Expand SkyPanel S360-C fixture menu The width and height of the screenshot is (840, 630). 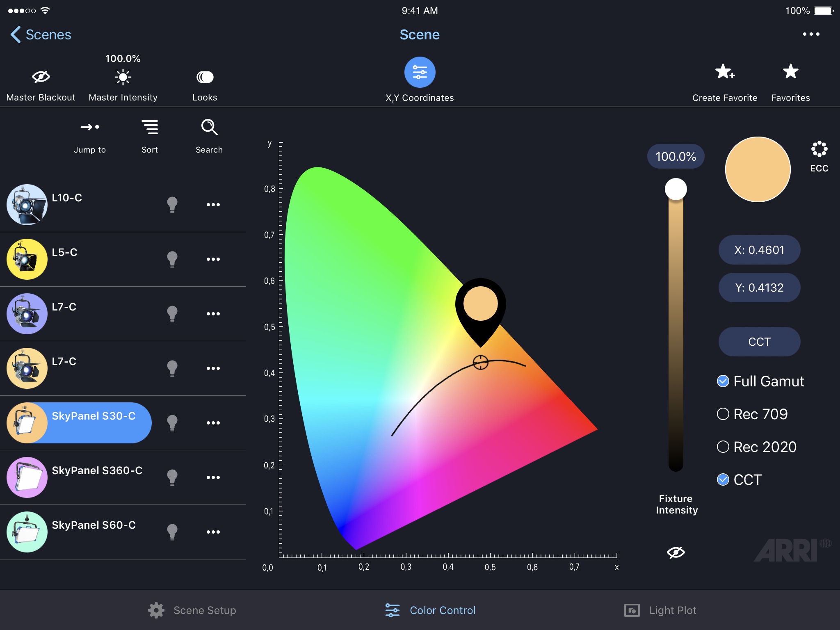(212, 478)
